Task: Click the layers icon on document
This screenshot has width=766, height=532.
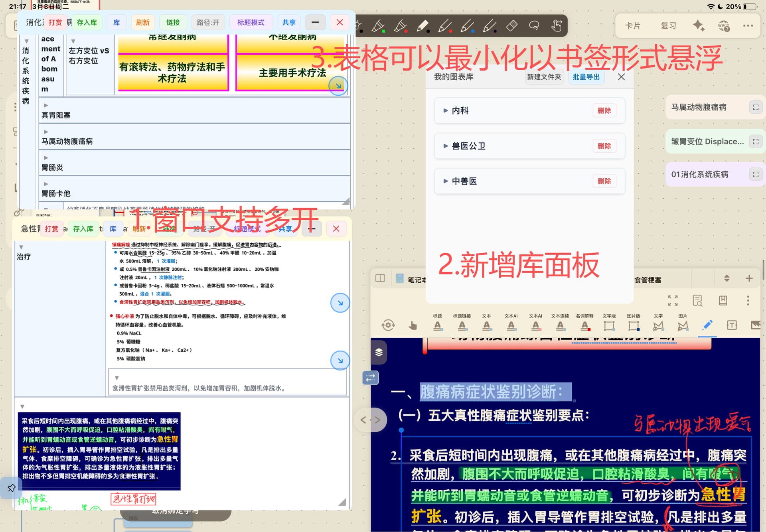Action: [379, 352]
